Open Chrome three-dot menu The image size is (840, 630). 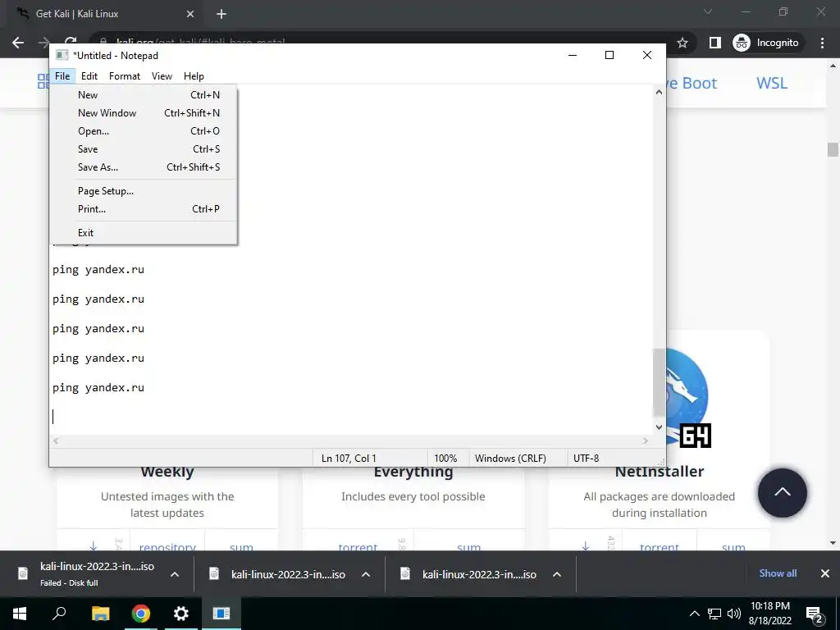[x=822, y=43]
